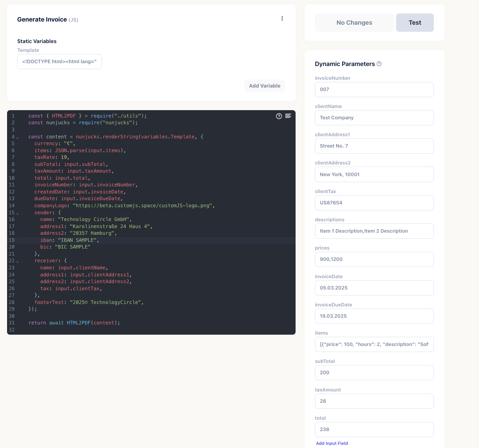
Task: Click the taxRate: 19 code line
Action: [x=52, y=157]
